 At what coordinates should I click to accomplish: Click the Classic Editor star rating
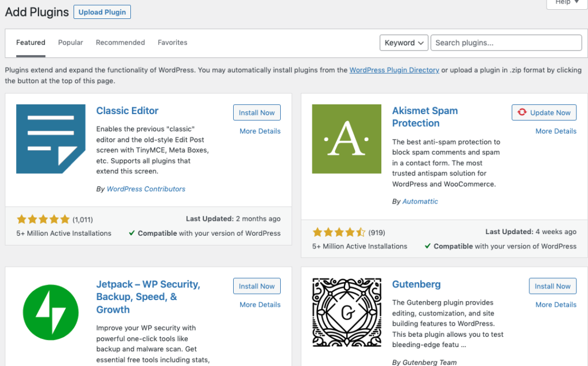(43, 219)
